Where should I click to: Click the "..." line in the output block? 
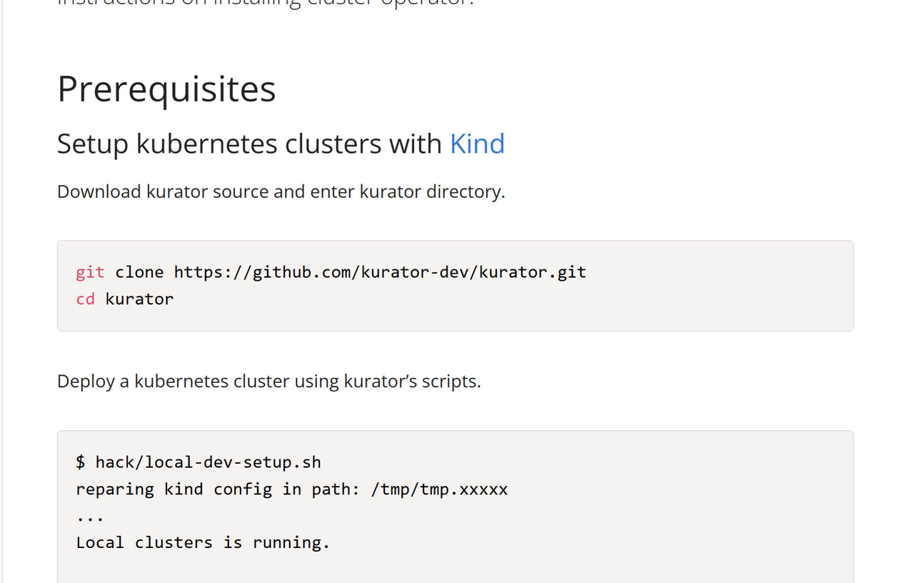(x=90, y=519)
